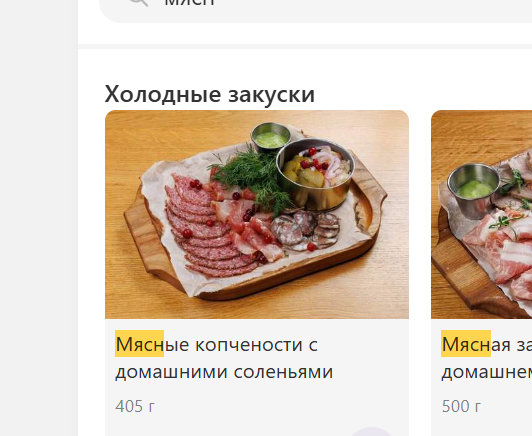Focus the search field containing "мясн"

pos(316,10)
